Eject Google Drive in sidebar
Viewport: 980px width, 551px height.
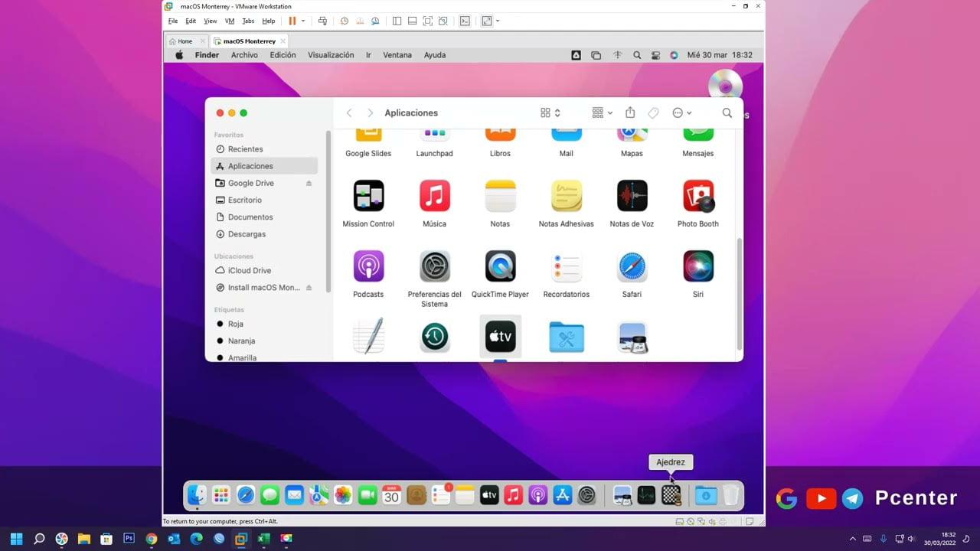click(309, 184)
